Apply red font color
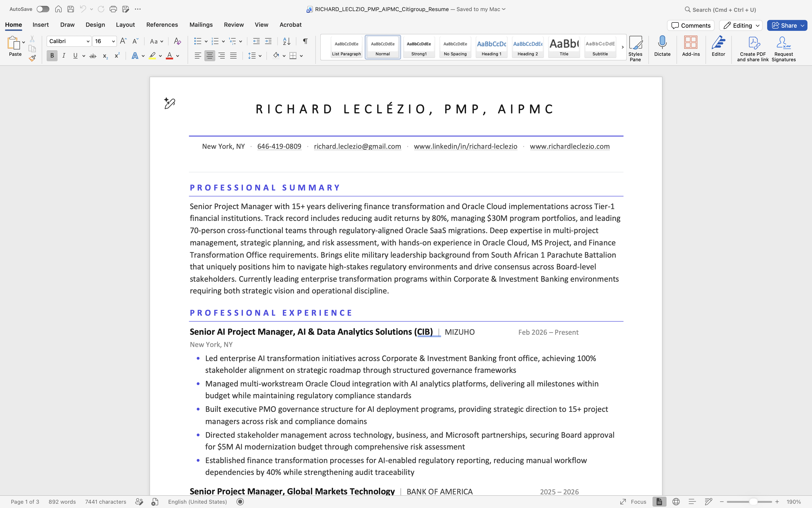Screen dimensions: 812x508 [x=169, y=56]
